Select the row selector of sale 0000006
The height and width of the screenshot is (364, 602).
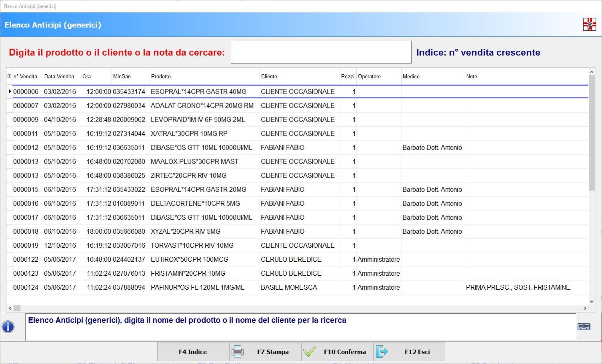pyautogui.click(x=10, y=91)
